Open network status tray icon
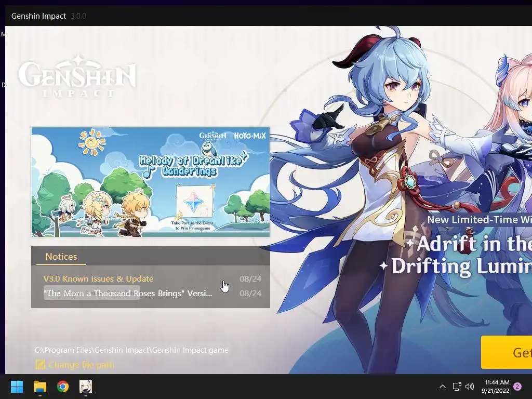 457,387
